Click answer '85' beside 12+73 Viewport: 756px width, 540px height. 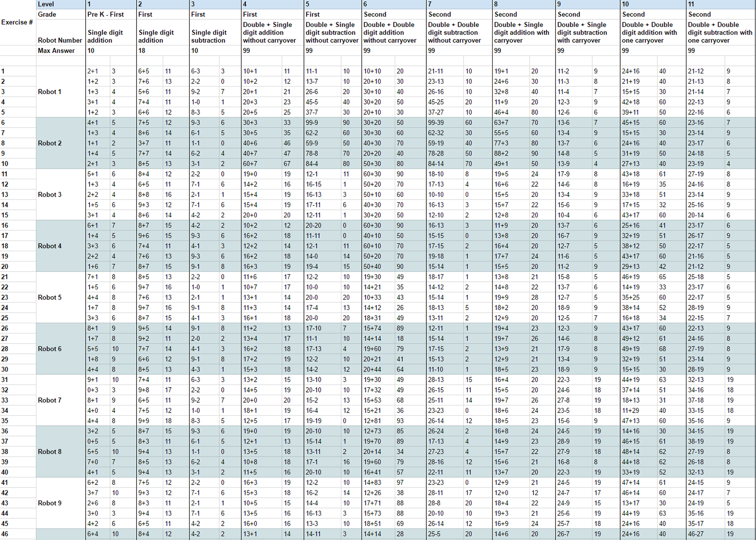(410, 431)
